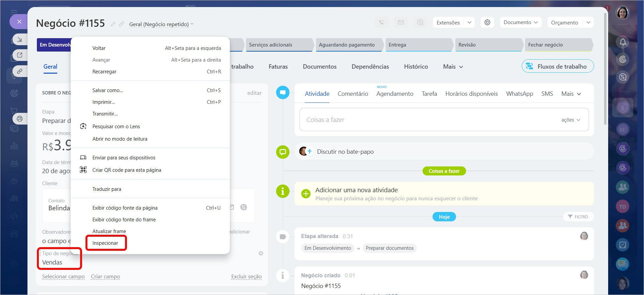Screen dimensions: 644x295
Task: Click the copy link icon on left panel
Action: point(20,71)
